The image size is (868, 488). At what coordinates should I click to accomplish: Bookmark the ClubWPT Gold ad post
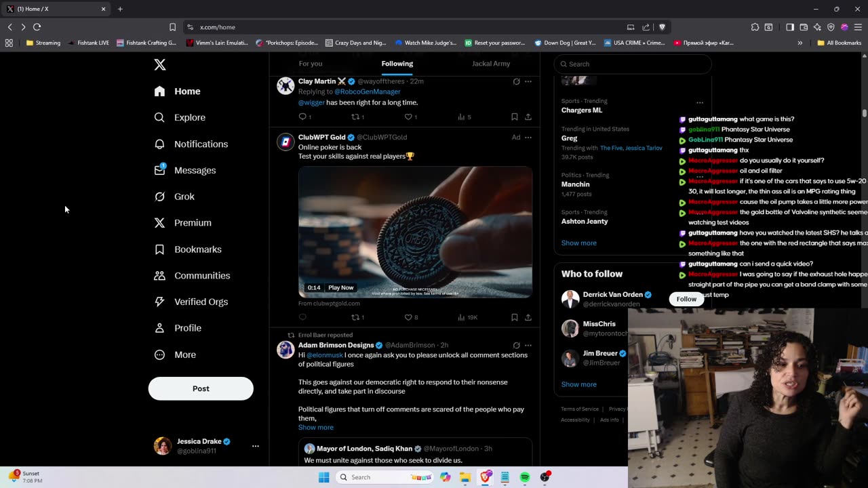point(515,317)
